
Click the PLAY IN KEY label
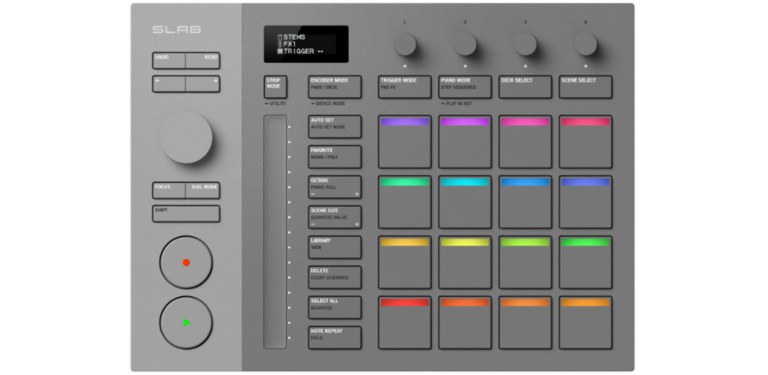pos(456,104)
